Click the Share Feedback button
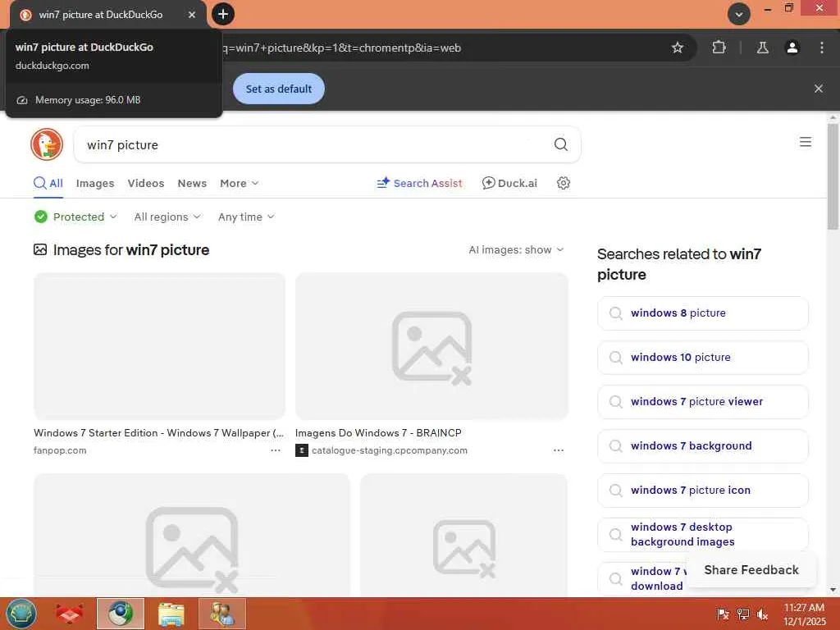The height and width of the screenshot is (630, 840). (751, 570)
